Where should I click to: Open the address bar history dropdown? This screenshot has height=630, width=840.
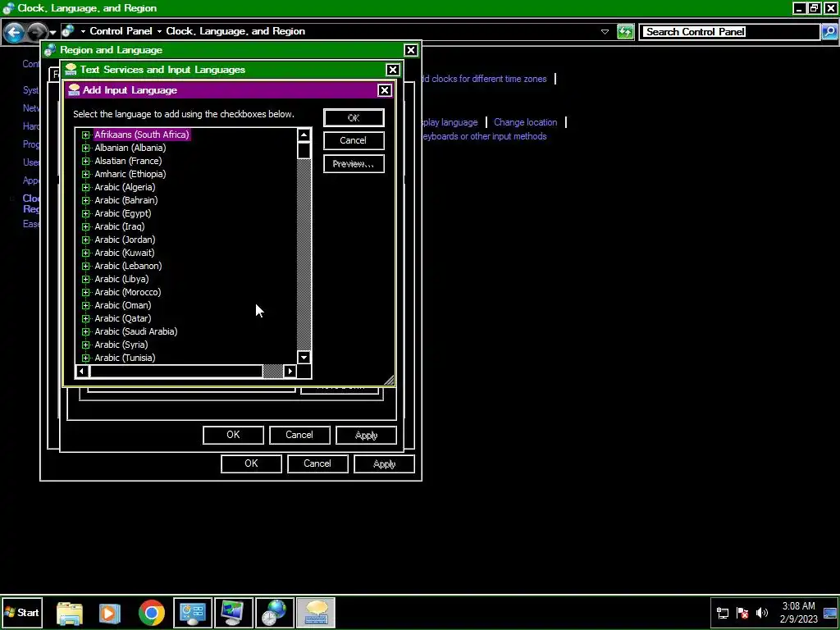(x=605, y=32)
